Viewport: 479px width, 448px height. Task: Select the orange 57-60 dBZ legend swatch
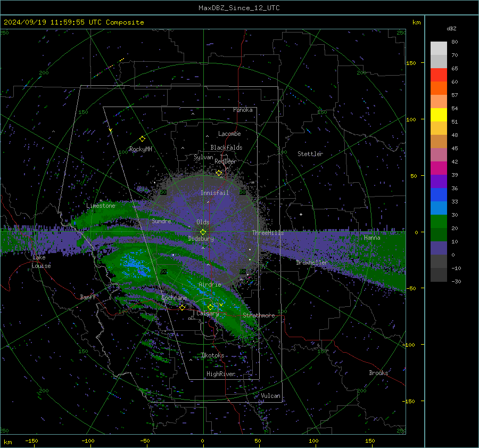click(439, 88)
